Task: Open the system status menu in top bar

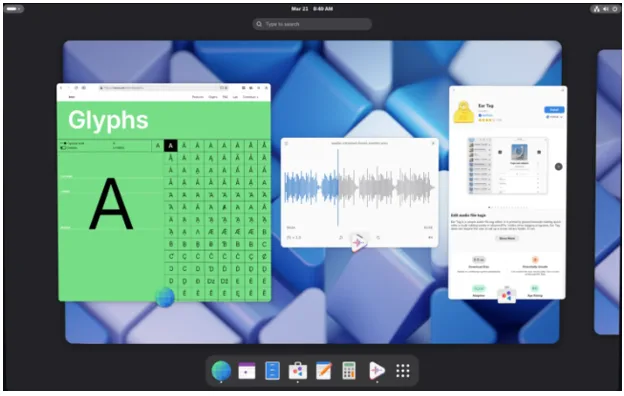Action: pos(605,9)
